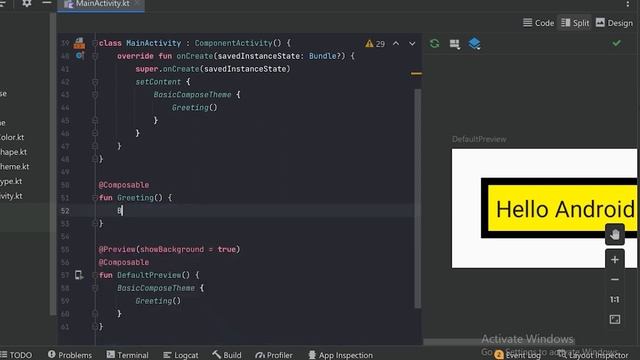Click the gutter icon beside class MainActivity
640x360 pixels.
click(x=79, y=43)
